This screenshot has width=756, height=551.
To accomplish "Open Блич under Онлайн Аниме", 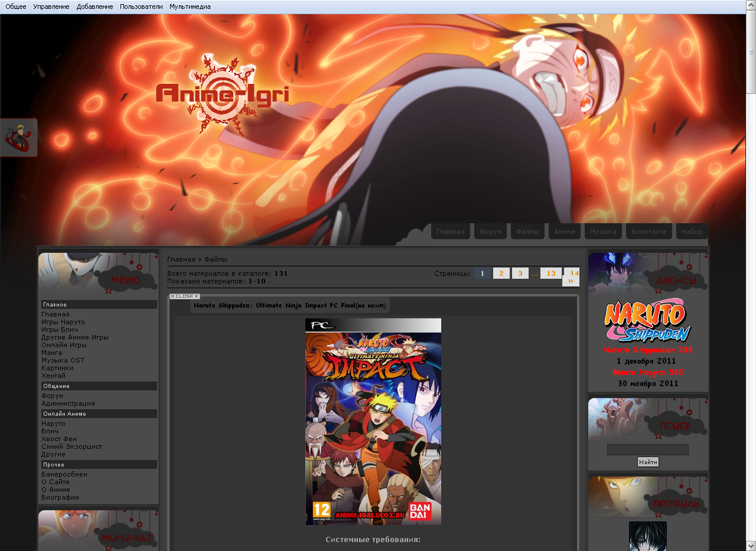I will coord(50,431).
